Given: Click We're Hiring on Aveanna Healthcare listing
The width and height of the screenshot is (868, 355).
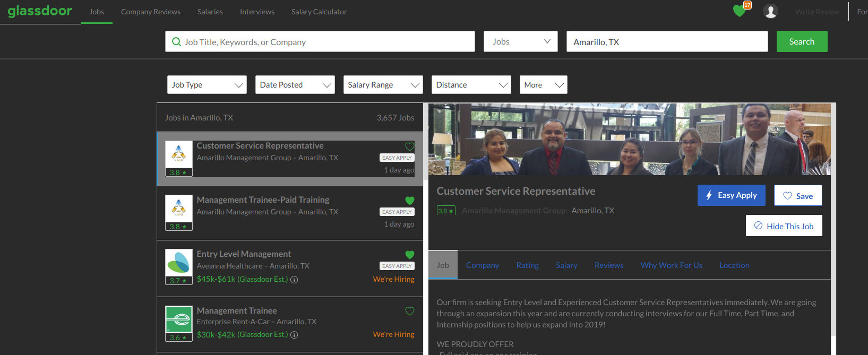Looking at the screenshot, I should tap(393, 279).
